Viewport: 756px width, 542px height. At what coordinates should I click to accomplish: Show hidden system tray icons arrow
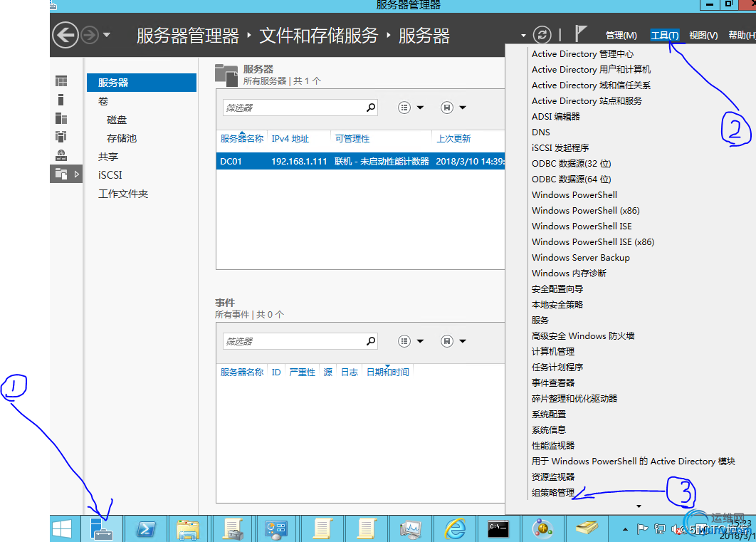point(625,529)
